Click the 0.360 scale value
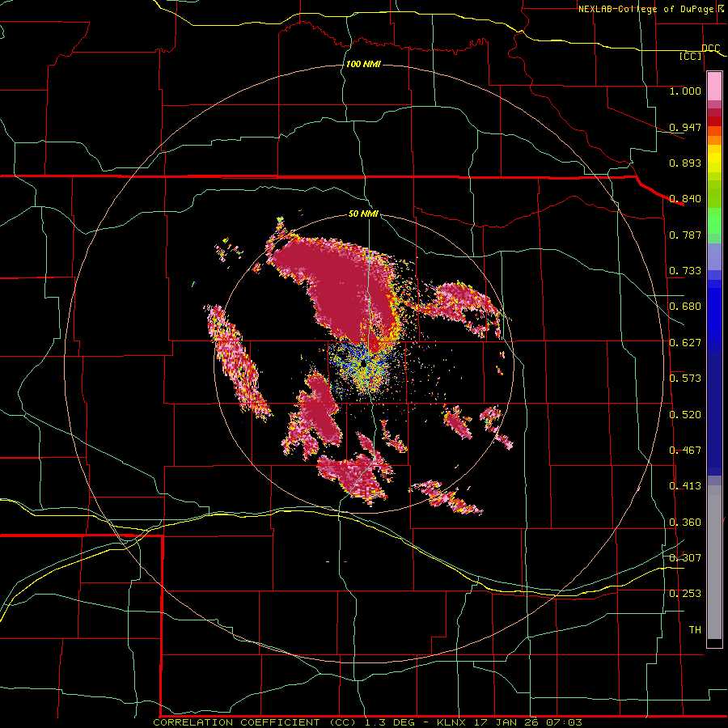Viewport: 728px width, 728px height. pos(685,523)
